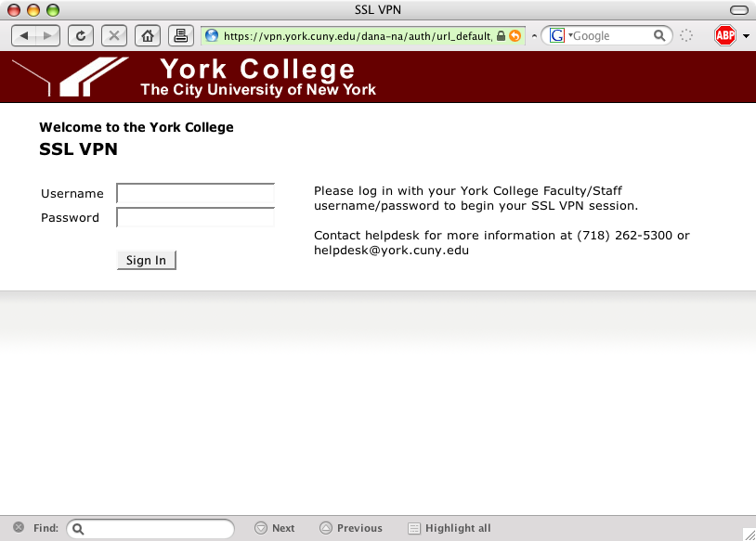Click the Find Next button
756x541 pixels.
275,528
